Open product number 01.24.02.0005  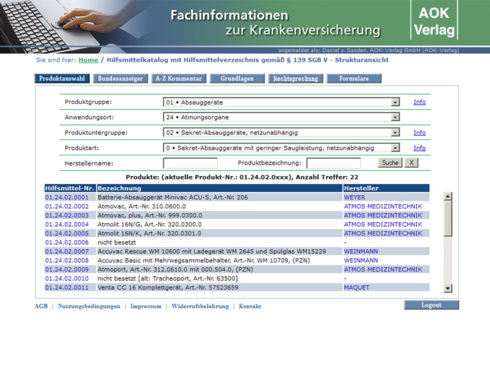[x=67, y=233]
